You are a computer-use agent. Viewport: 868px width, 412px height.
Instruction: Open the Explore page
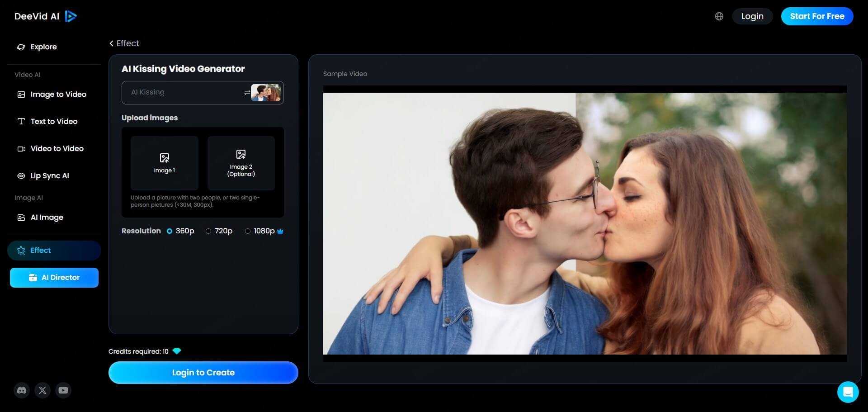[43, 47]
